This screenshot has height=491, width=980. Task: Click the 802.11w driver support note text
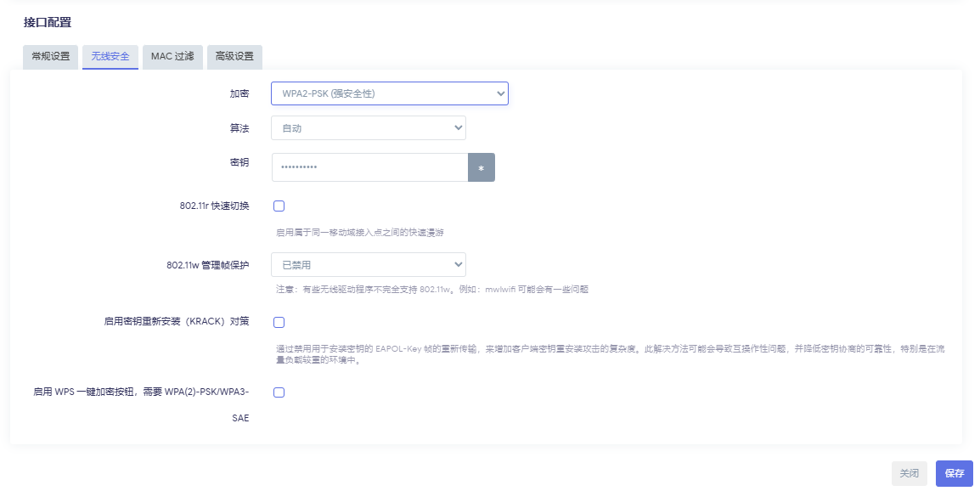pos(432,290)
